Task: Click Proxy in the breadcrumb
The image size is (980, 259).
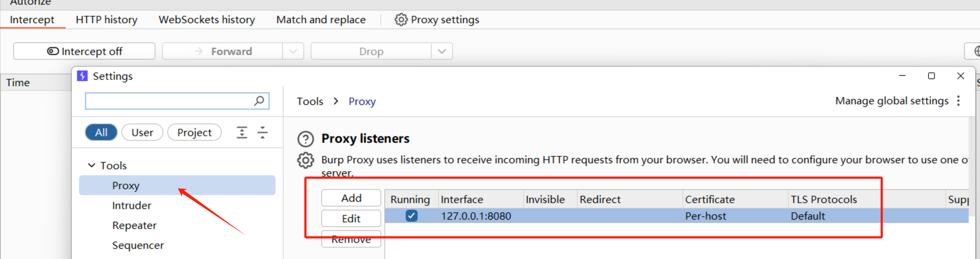Action: [362, 101]
